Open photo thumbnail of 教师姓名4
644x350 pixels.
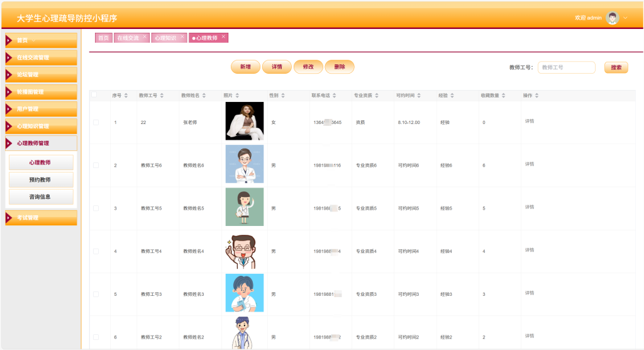point(245,250)
